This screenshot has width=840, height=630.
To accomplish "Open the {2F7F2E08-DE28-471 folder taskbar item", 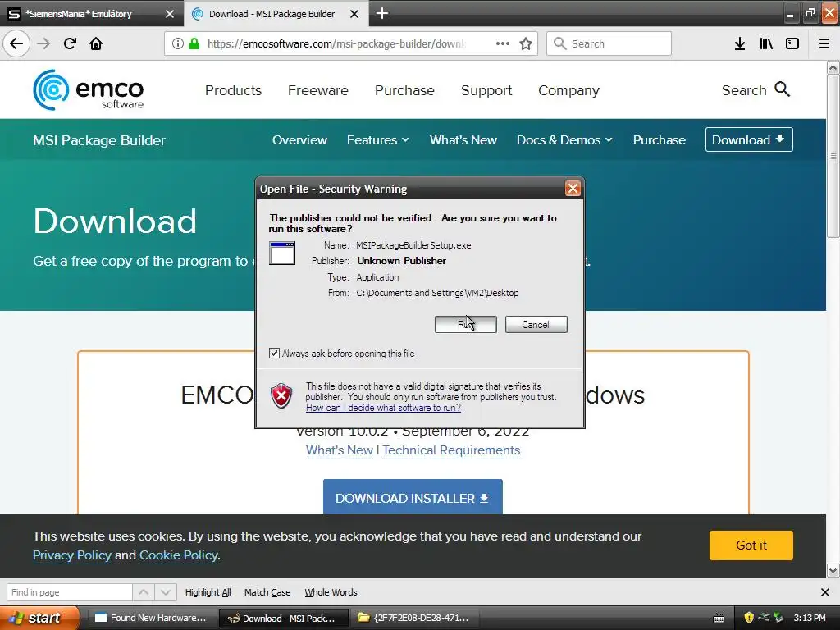I will tap(413, 618).
